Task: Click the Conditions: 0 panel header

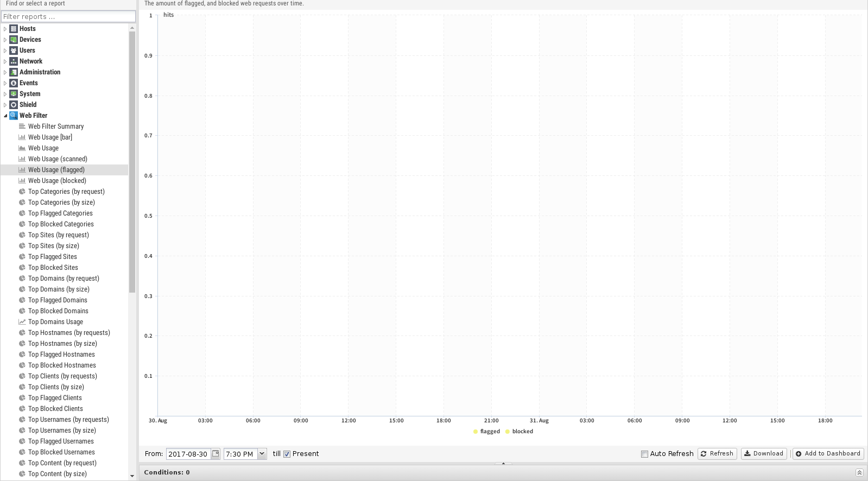Action: click(x=503, y=472)
